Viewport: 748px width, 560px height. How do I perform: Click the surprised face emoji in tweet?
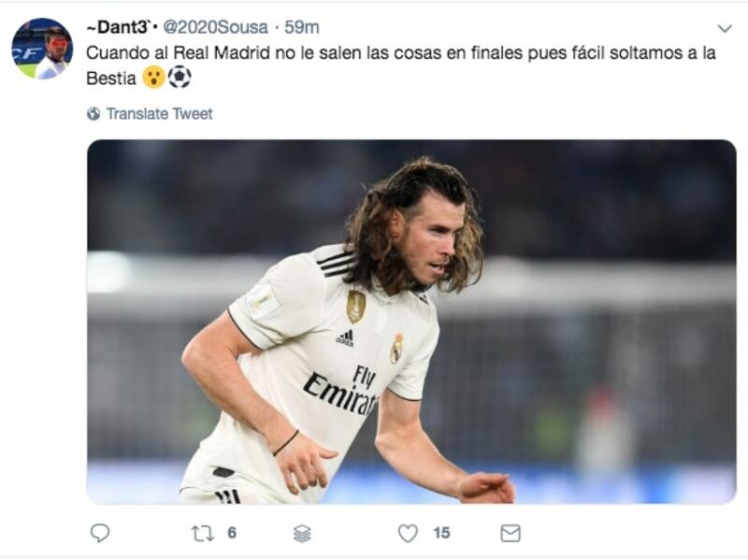click(153, 78)
